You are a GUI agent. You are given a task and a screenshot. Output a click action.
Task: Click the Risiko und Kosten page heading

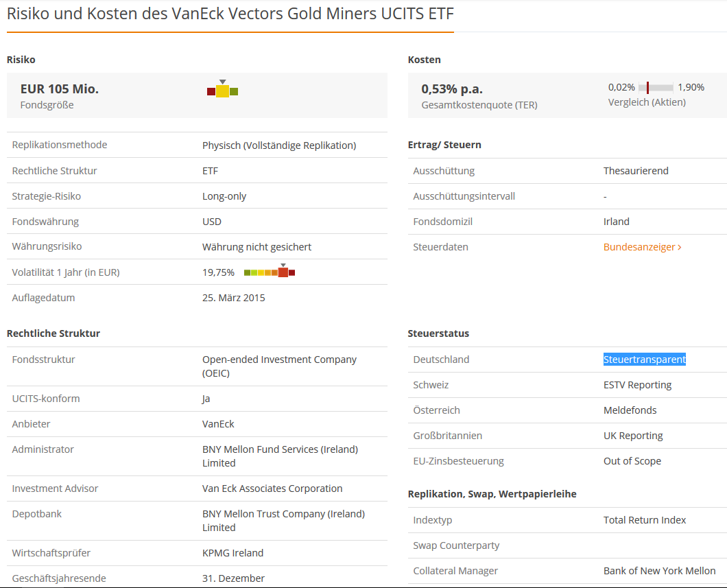click(230, 14)
